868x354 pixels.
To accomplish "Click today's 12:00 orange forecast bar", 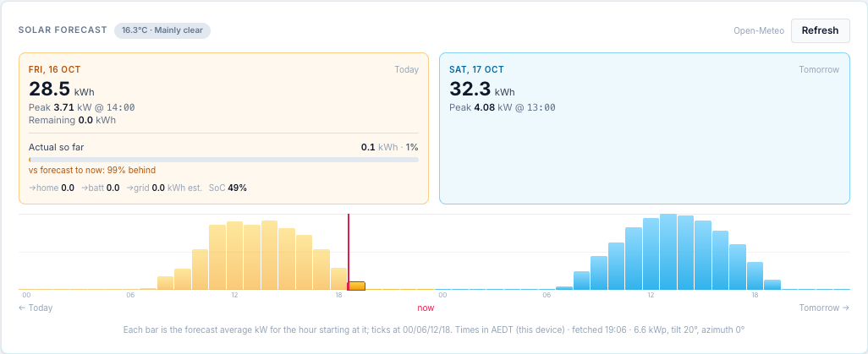I will tap(234, 255).
